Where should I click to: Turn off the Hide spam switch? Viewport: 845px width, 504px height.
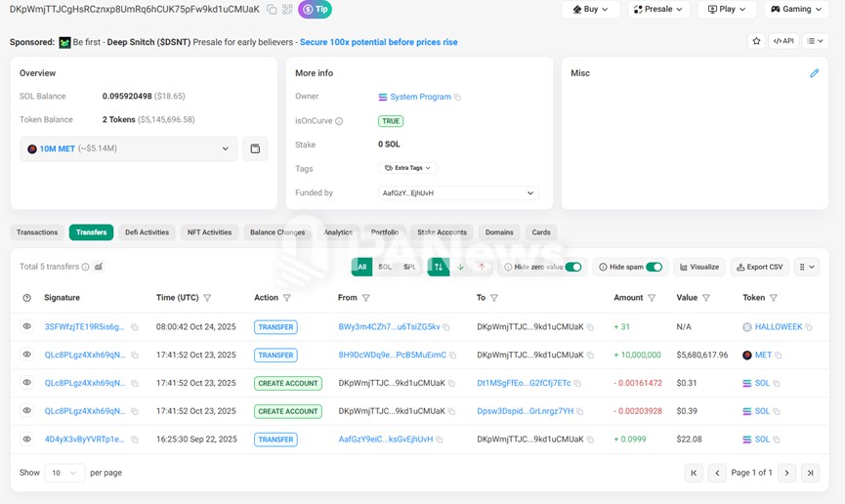[x=654, y=267]
